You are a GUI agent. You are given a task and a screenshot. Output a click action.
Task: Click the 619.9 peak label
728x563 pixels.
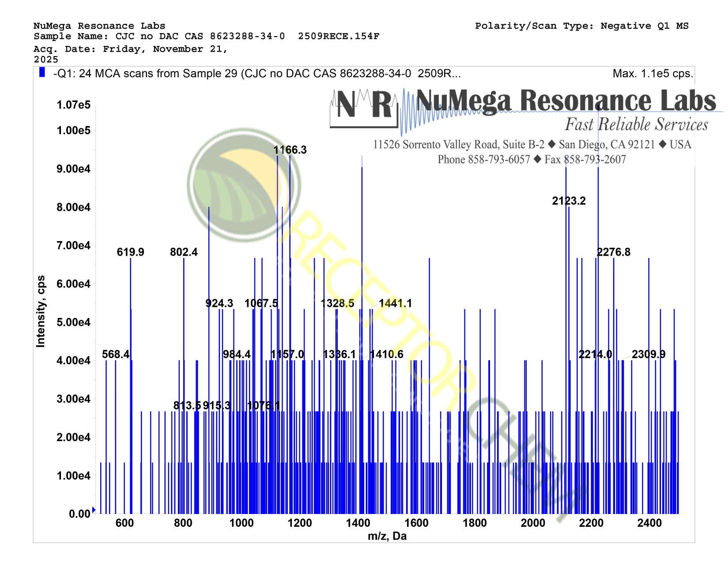point(130,252)
